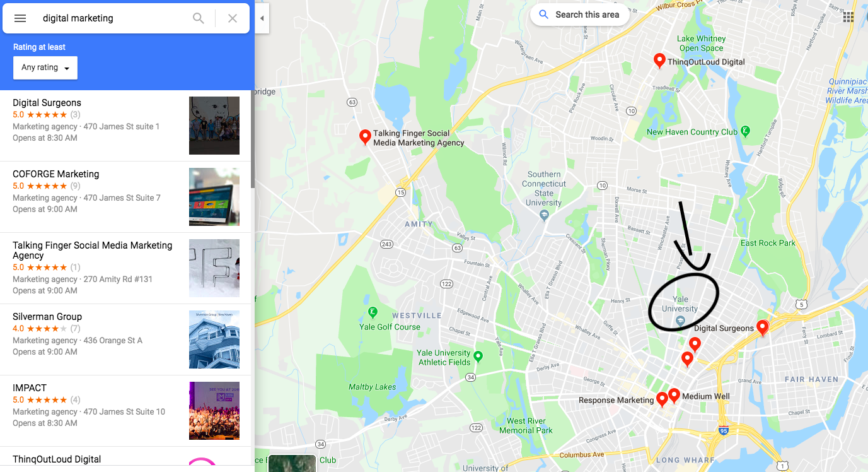
Task: Click the Medium Well map pin
Action: (x=674, y=396)
